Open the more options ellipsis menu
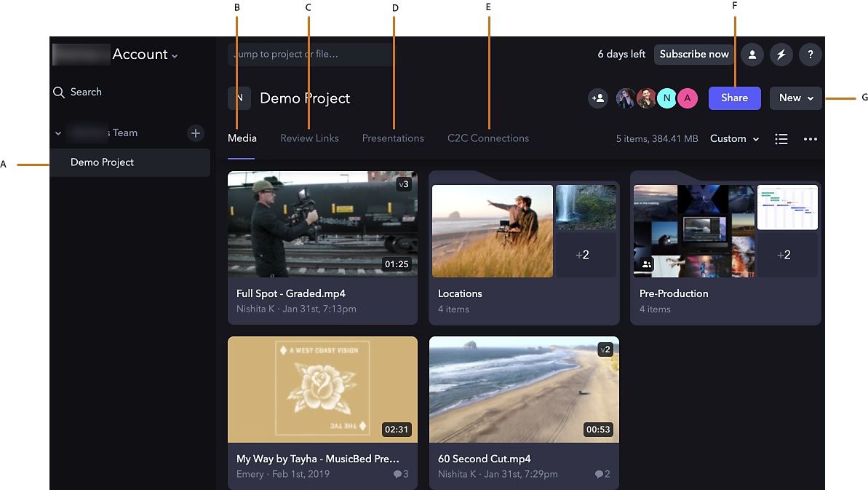Image resolution: width=868 pixels, height=490 pixels. [x=811, y=138]
